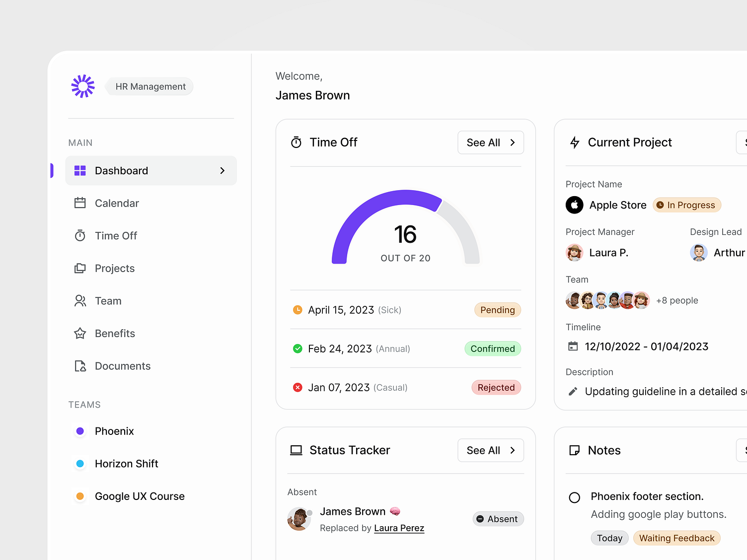Toggle the status circle for Phoenix footer section note
Image resolution: width=747 pixels, height=560 pixels.
pos(574,497)
